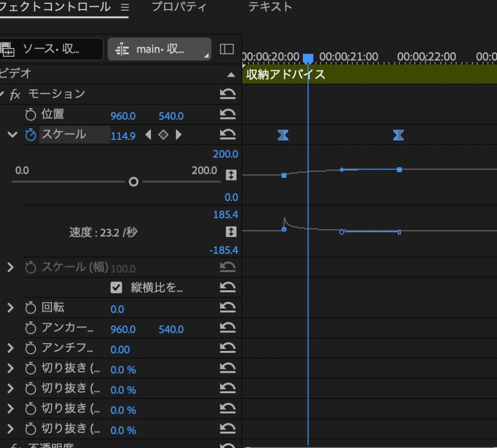Screen dimensions: 497x448
Task: Reset the Rotation (回転) parameter
Action: (x=227, y=308)
